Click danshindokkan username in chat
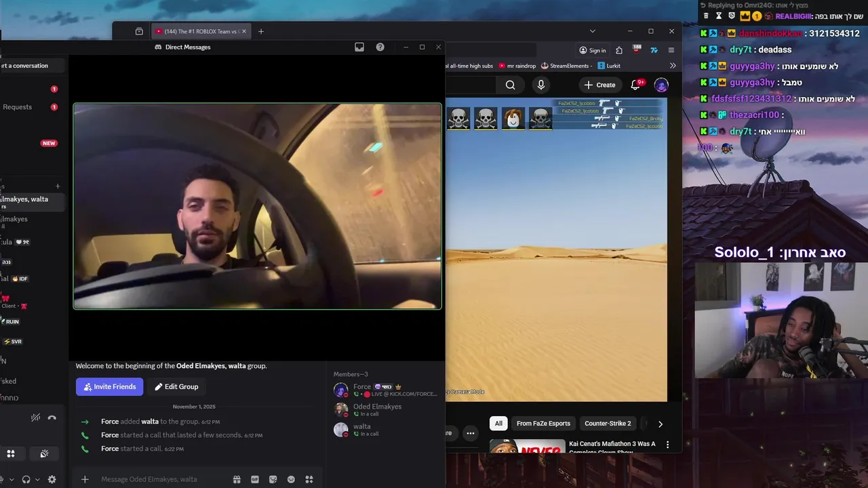Screen dimensions: 868x488 pyautogui.click(x=770, y=33)
